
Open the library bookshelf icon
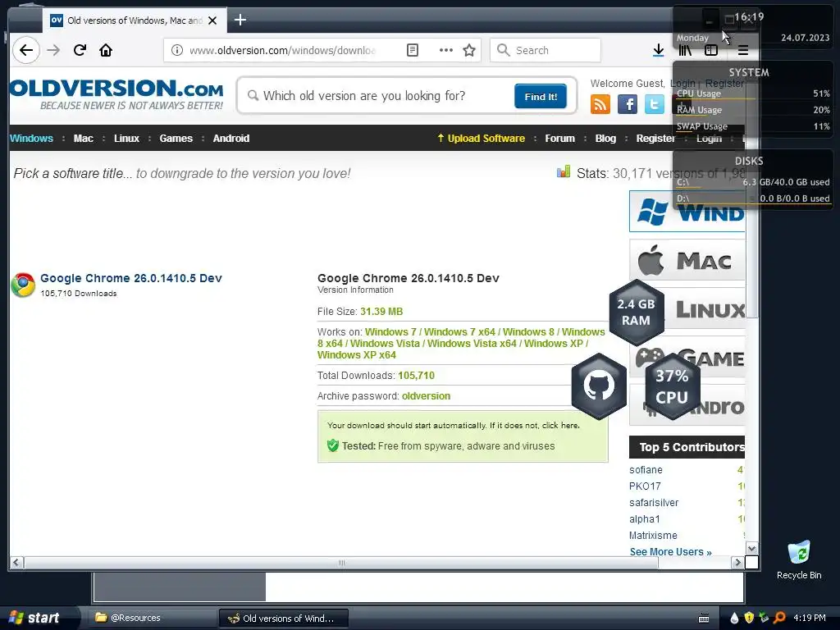(x=685, y=50)
